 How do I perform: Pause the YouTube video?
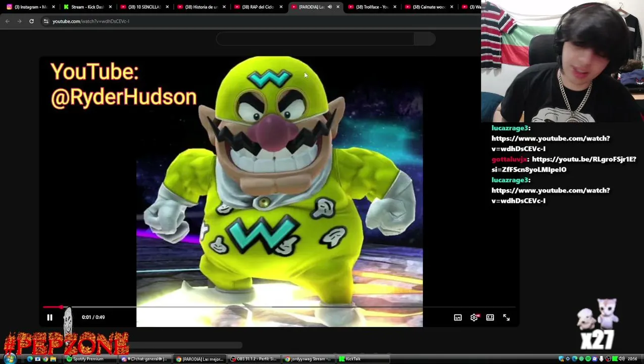pos(49,317)
